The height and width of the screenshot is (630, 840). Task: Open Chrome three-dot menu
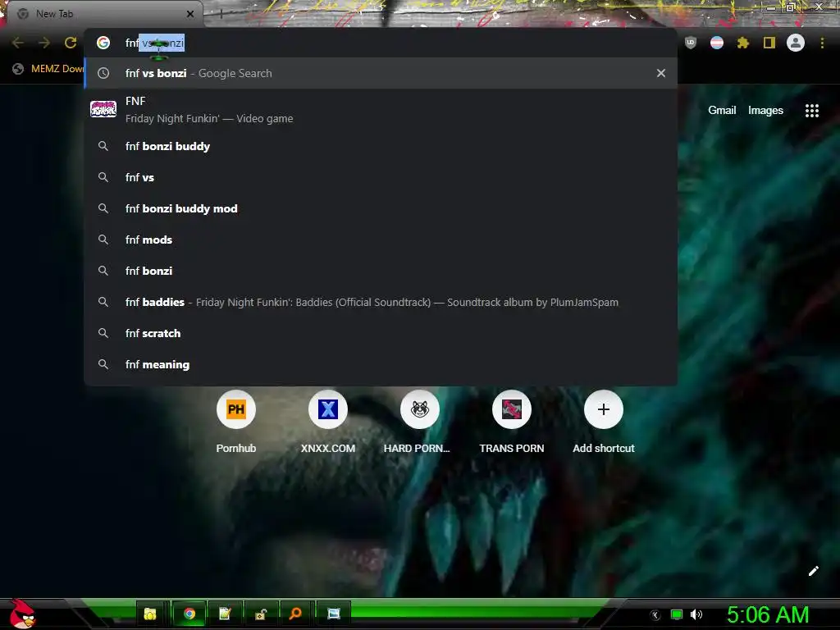point(822,43)
